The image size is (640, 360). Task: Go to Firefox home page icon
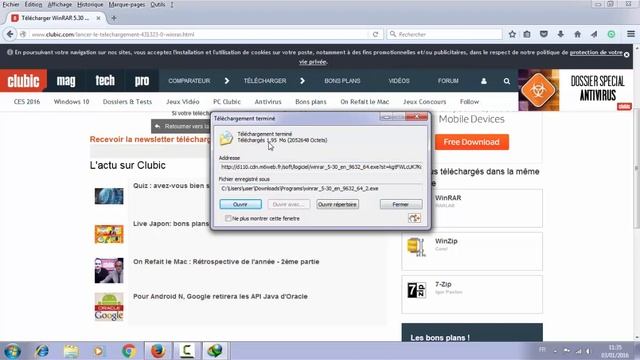coord(577,34)
